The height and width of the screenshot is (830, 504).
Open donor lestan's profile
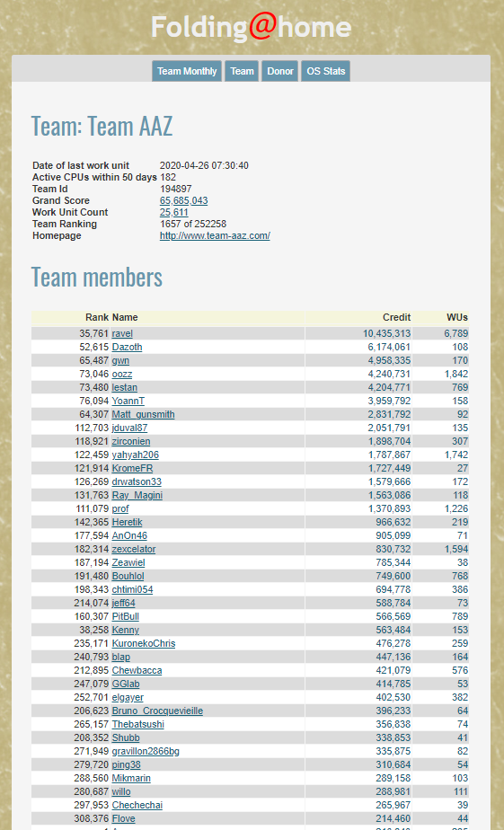(124, 387)
